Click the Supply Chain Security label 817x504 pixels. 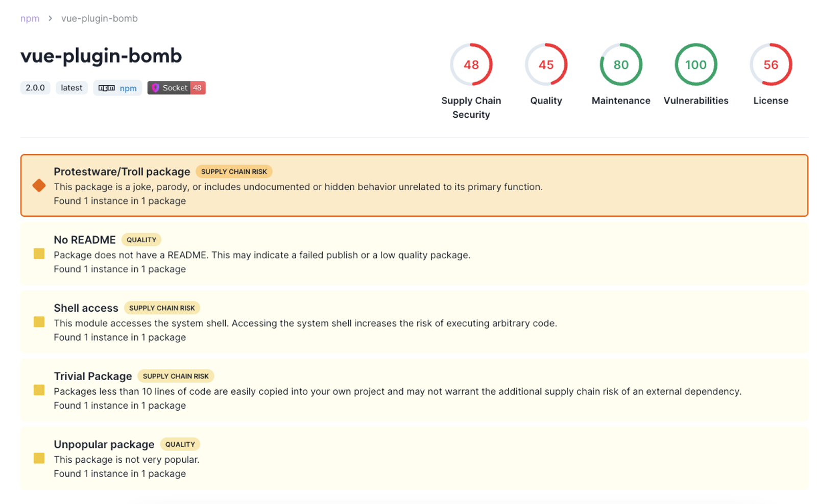click(471, 108)
